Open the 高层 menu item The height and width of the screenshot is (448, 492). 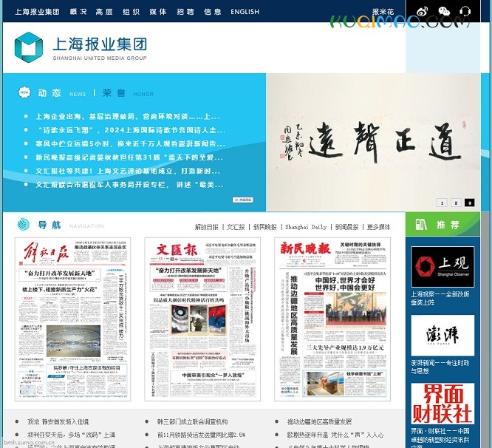tap(104, 12)
